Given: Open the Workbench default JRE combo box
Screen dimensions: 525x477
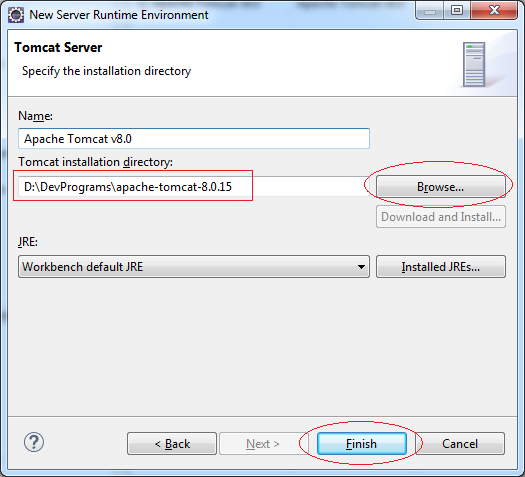Looking at the screenshot, I should [194, 267].
